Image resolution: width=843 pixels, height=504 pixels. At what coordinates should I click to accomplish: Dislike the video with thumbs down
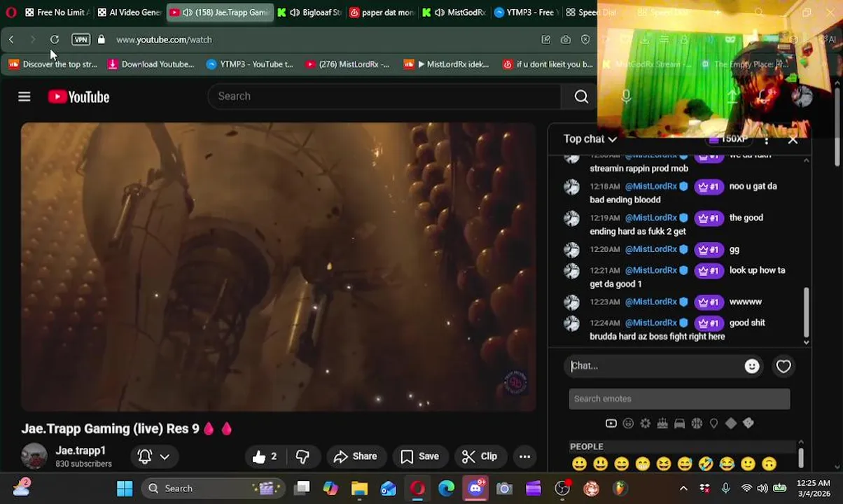302,456
